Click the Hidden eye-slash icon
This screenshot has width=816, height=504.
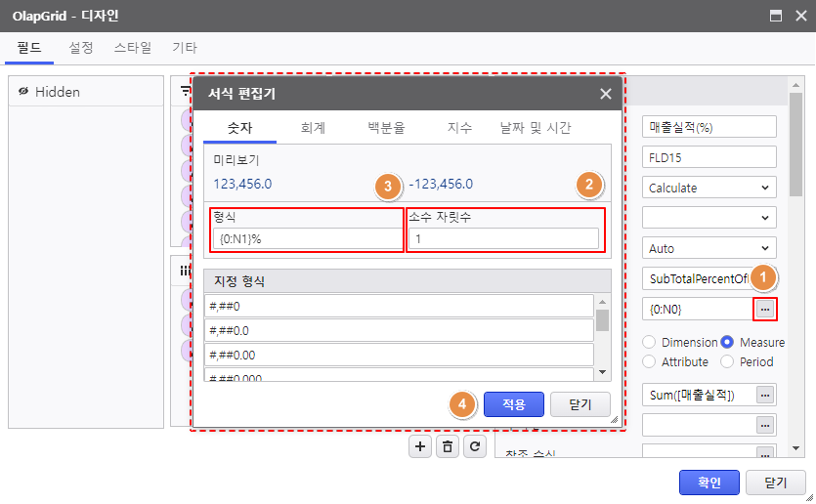22,92
